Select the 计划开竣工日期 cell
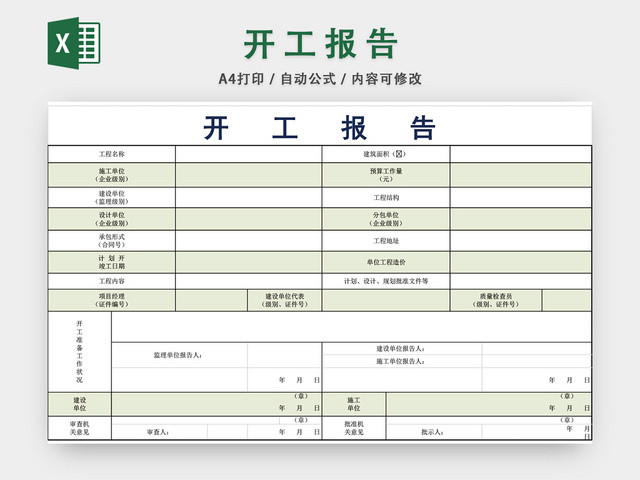 point(112,262)
